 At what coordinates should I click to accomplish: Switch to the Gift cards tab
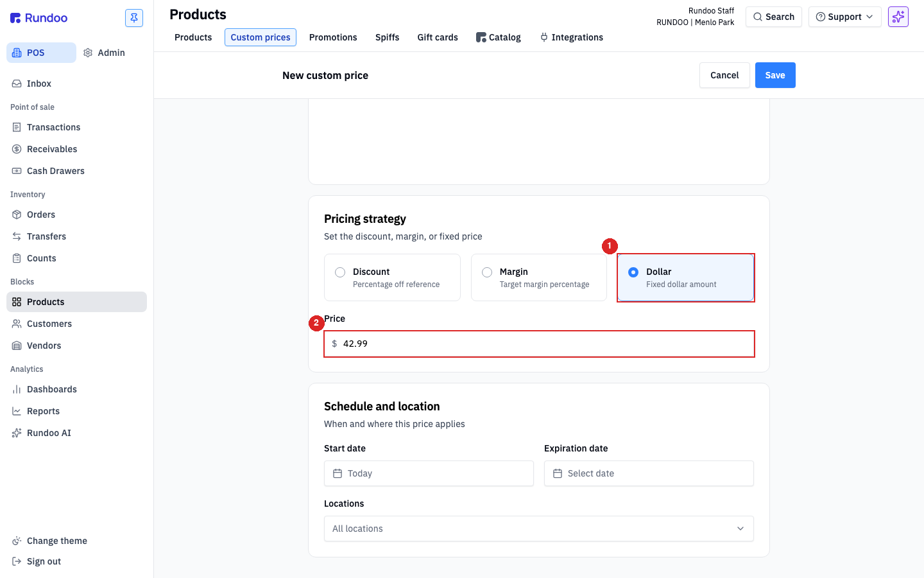(438, 37)
